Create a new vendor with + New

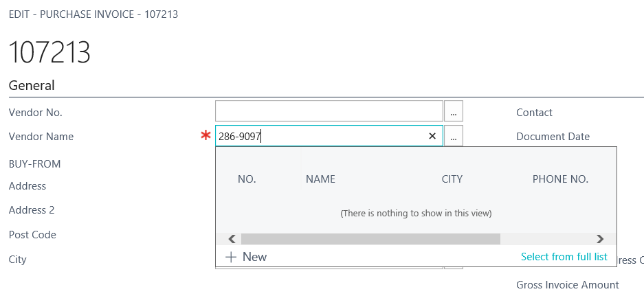(x=247, y=257)
